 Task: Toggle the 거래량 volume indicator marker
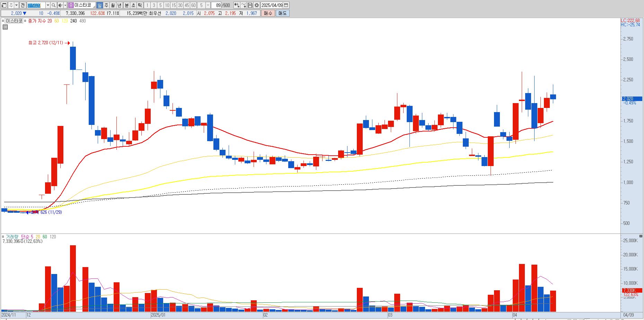pyautogui.click(x=3, y=237)
